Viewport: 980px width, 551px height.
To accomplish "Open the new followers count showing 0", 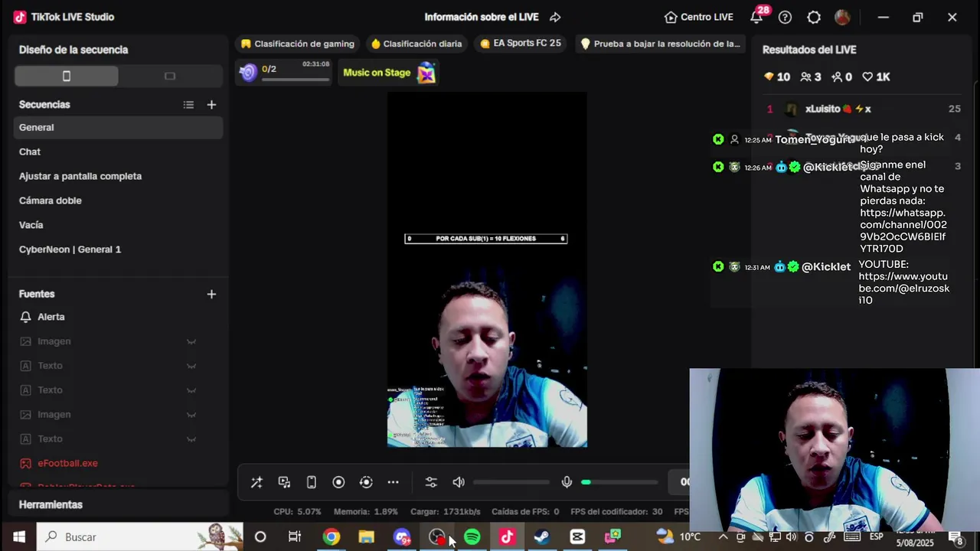I will (841, 77).
